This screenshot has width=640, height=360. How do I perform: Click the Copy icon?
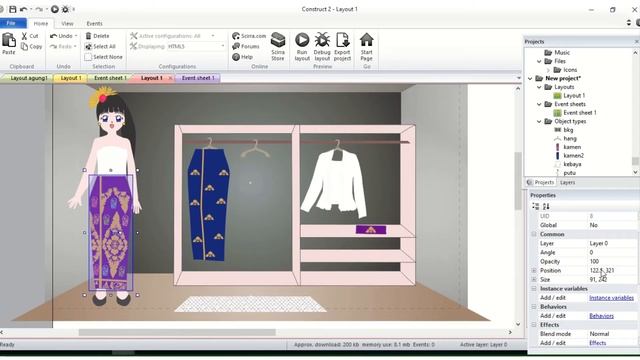click(24, 47)
